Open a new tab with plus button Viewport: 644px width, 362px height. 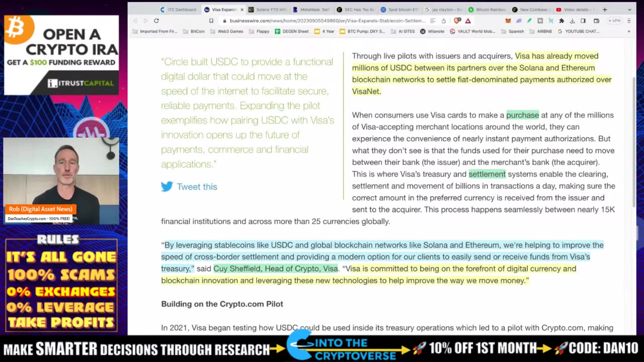(x=605, y=10)
